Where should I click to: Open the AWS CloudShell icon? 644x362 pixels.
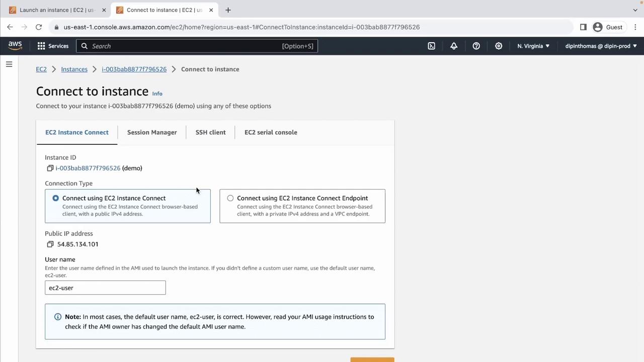point(432,46)
